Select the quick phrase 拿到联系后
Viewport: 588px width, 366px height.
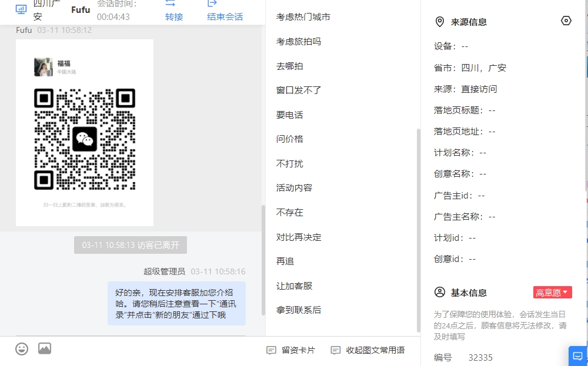[x=299, y=310]
